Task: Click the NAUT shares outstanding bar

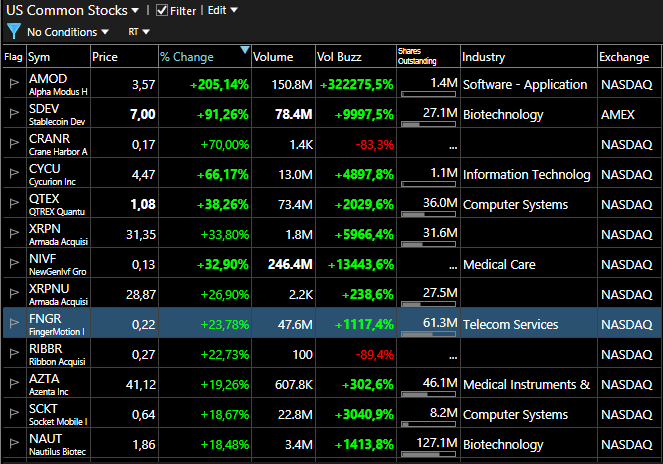Action: coord(428,454)
